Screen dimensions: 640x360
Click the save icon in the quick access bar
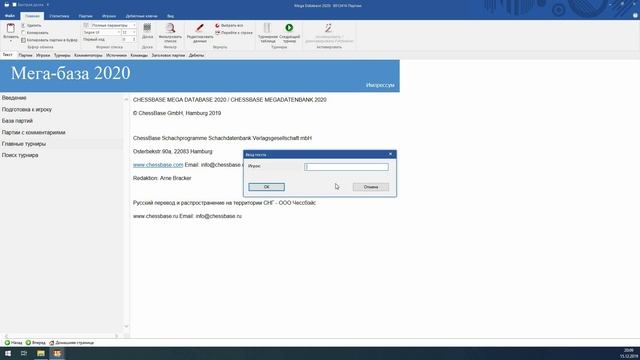pos(7,4)
